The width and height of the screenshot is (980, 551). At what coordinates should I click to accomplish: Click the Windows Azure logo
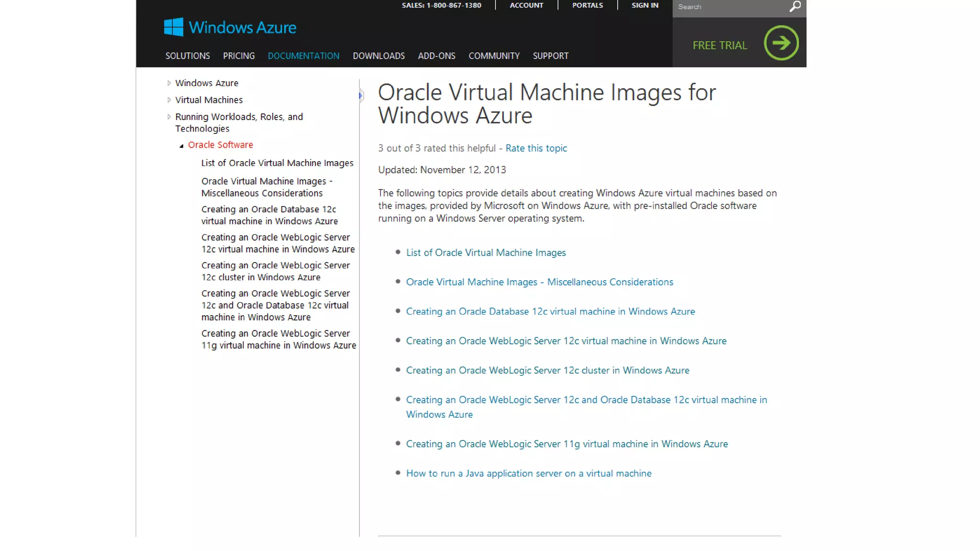(230, 27)
